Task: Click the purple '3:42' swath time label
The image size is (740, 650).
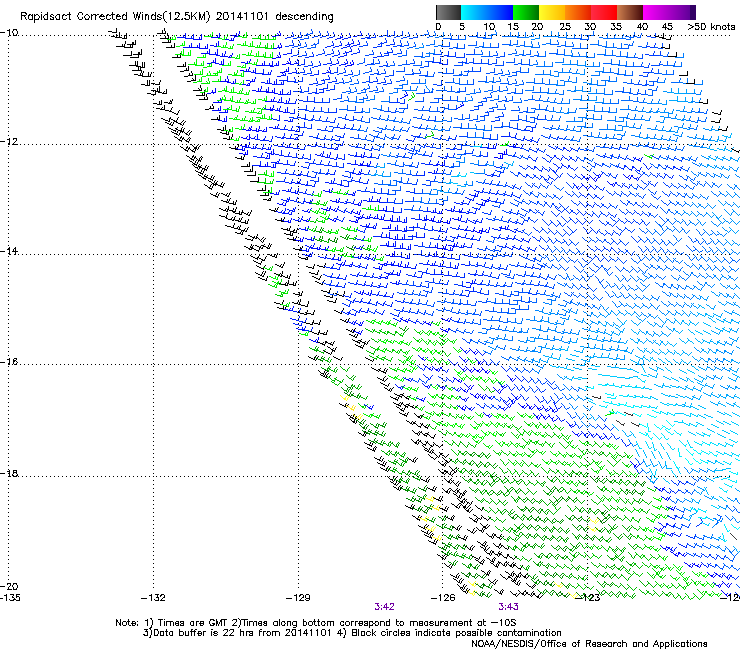Action: point(385,607)
